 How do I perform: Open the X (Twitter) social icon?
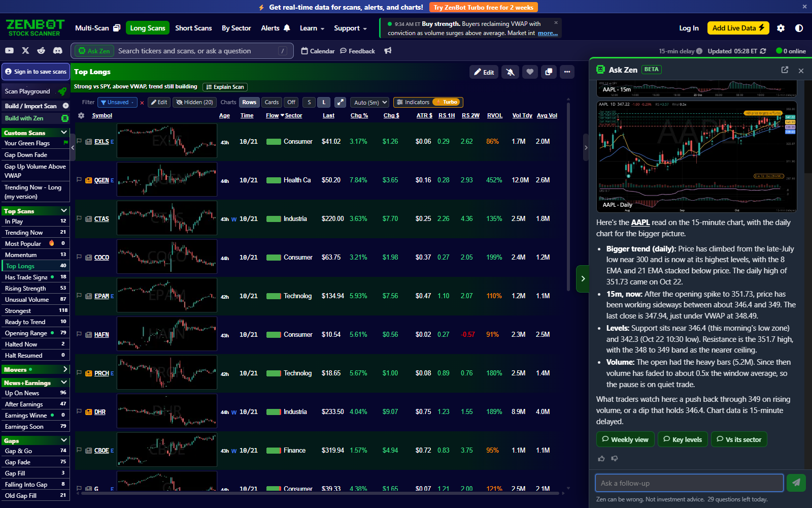pyautogui.click(x=25, y=51)
